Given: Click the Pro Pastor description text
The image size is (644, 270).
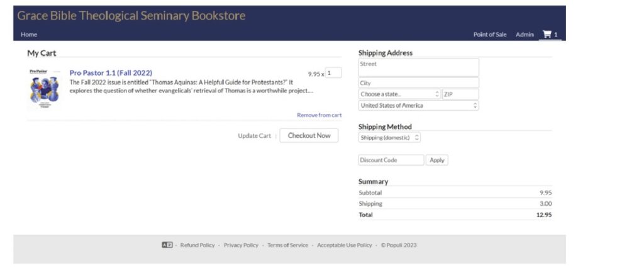Looking at the screenshot, I should point(191,86).
